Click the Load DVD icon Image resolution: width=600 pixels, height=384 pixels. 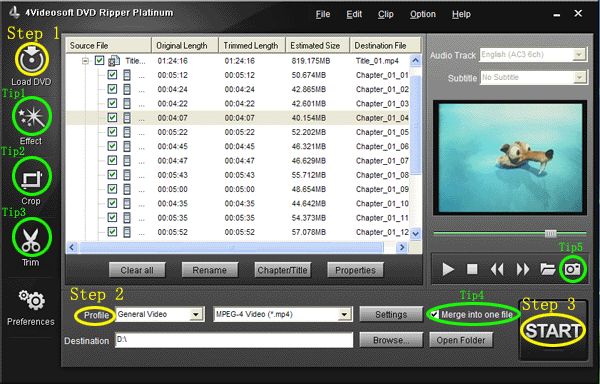point(32,59)
